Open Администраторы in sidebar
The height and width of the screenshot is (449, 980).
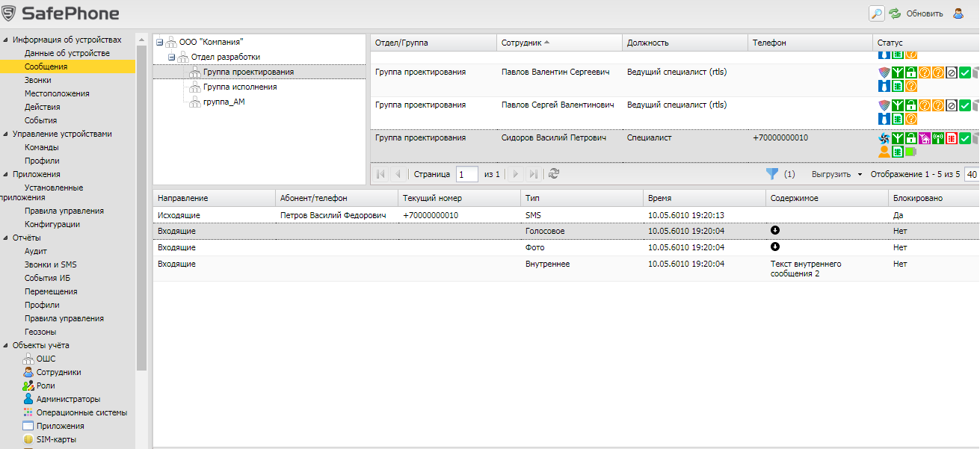[x=68, y=399]
